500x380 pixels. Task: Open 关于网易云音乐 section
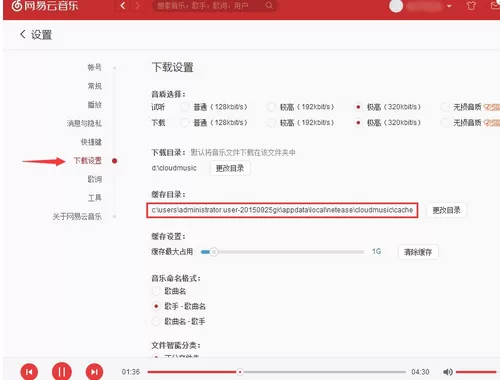click(77, 217)
